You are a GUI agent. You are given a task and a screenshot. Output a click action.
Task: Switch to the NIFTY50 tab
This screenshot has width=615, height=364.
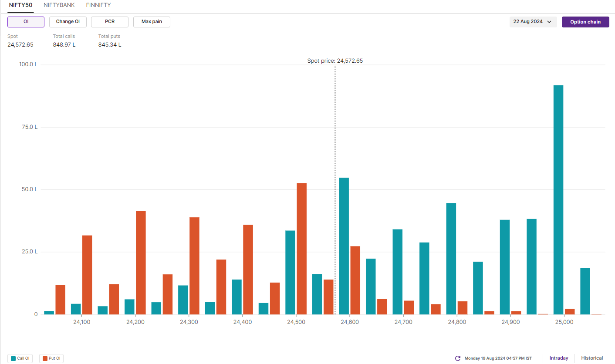20,5
